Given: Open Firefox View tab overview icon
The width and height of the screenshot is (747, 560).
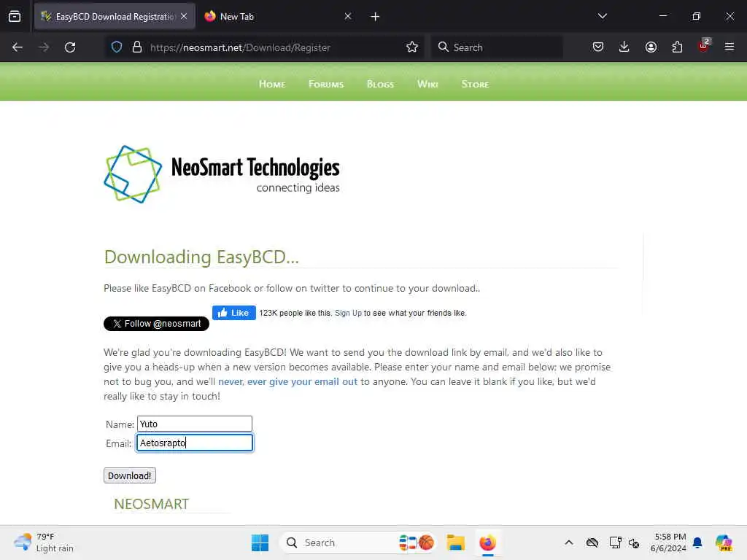Looking at the screenshot, I should [15, 17].
